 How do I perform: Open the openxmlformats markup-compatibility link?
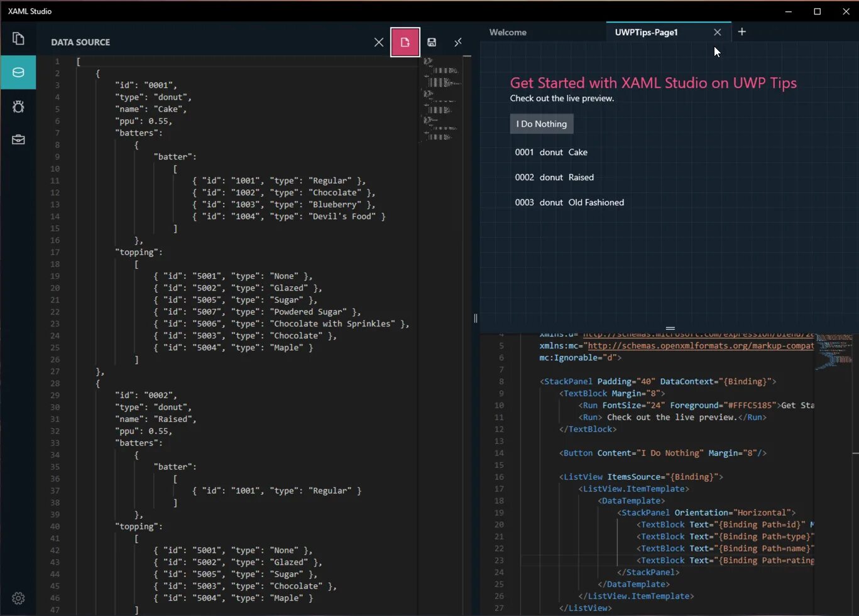point(700,345)
